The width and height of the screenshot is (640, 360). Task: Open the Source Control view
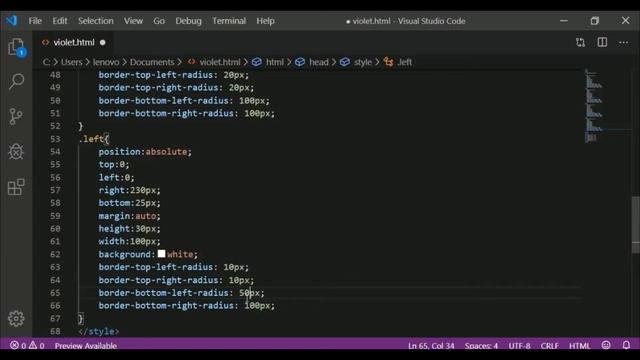pyautogui.click(x=16, y=117)
